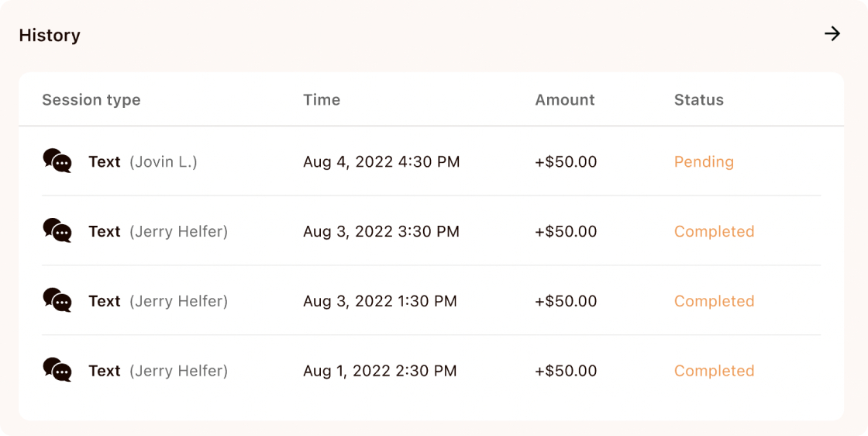Click the chat bubbles icon for Jovin L.
This screenshot has height=436, width=868.
click(x=57, y=161)
